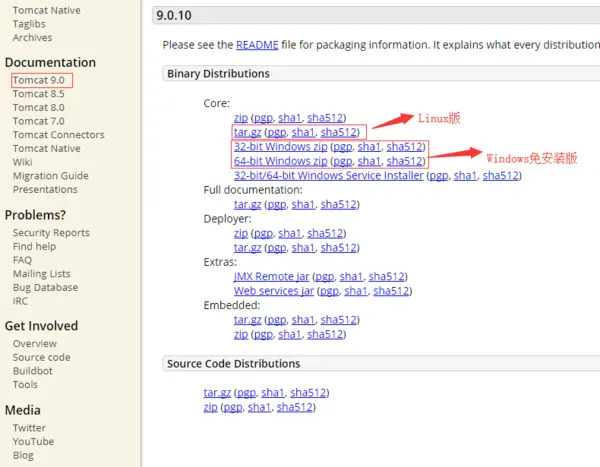Open the README file link
Viewport: 600px width, 467px height.
pos(257,45)
